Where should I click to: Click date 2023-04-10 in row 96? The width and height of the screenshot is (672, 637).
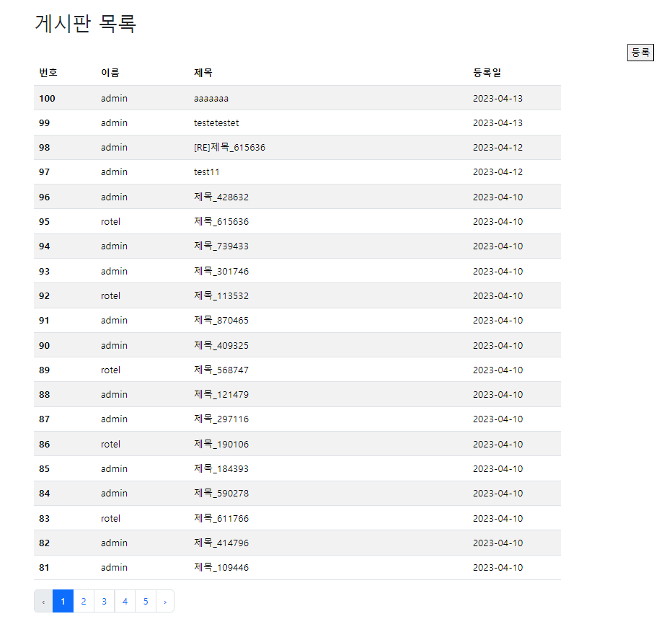[x=498, y=197]
